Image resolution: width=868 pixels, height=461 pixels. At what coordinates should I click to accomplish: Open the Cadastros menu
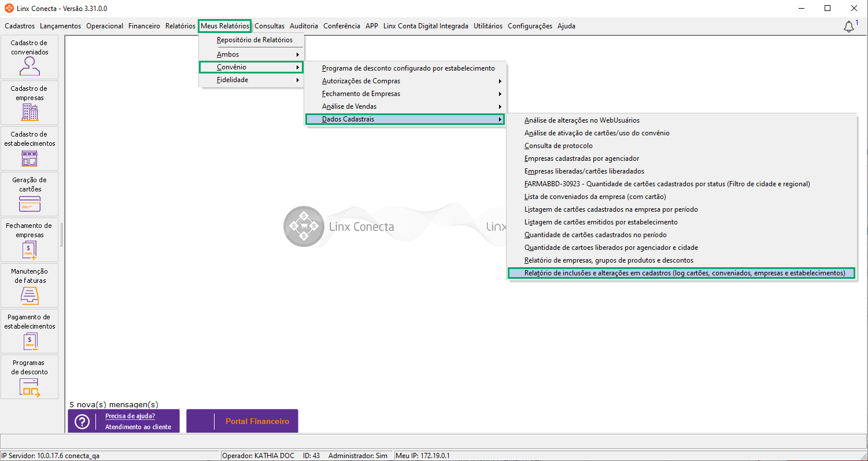(x=20, y=26)
